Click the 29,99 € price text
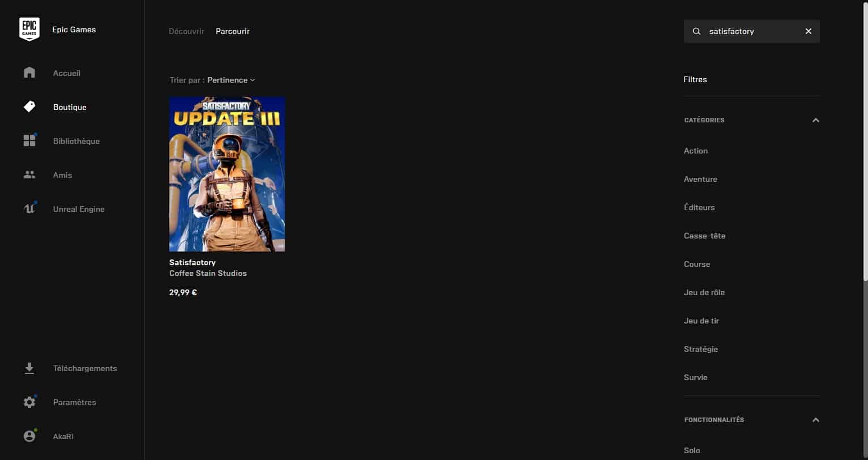The width and height of the screenshot is (868, 460). pyautogui.click(x=183, y=292)
